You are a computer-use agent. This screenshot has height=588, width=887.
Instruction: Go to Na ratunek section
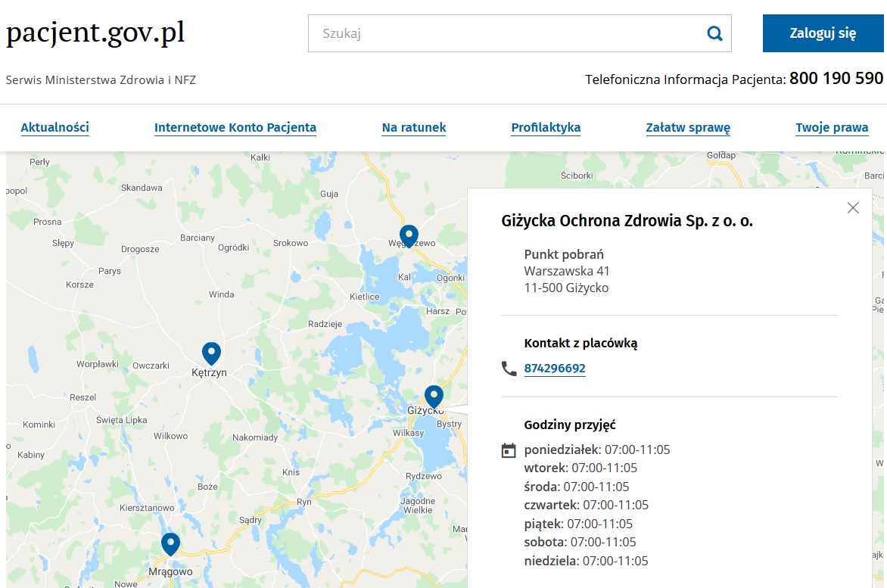pos(414,127)
